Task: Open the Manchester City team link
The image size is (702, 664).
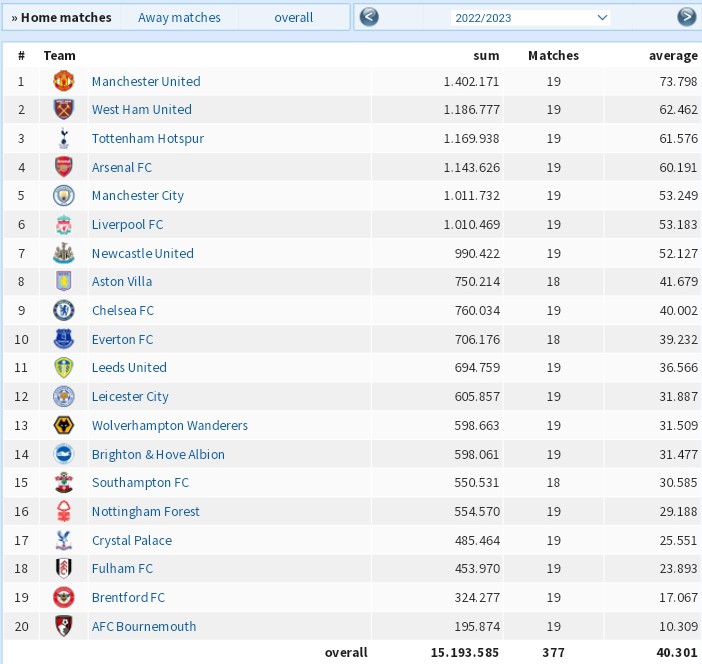Action: (138, 196)
